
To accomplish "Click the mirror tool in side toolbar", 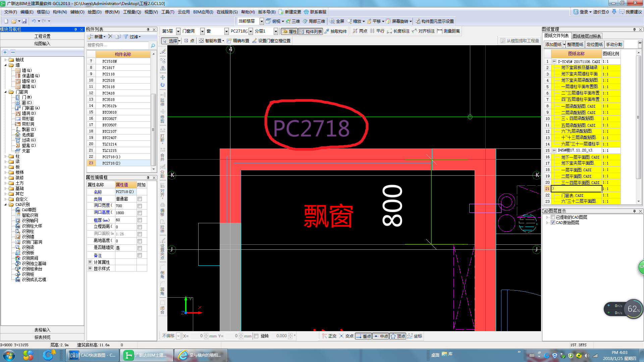I will pyautogui.click(x=163, y=68).
